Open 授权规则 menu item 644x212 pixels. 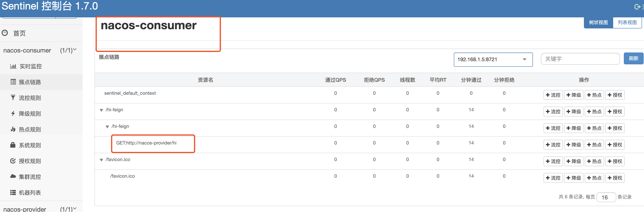30,161
